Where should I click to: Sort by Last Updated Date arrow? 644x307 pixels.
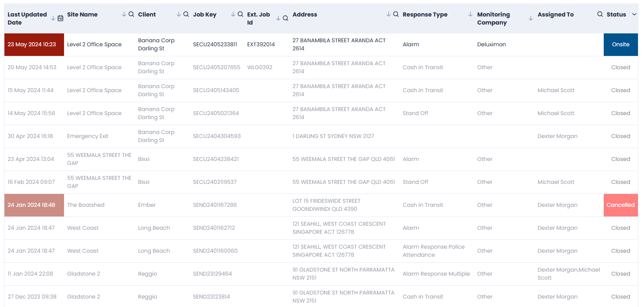tap(53, 18)
